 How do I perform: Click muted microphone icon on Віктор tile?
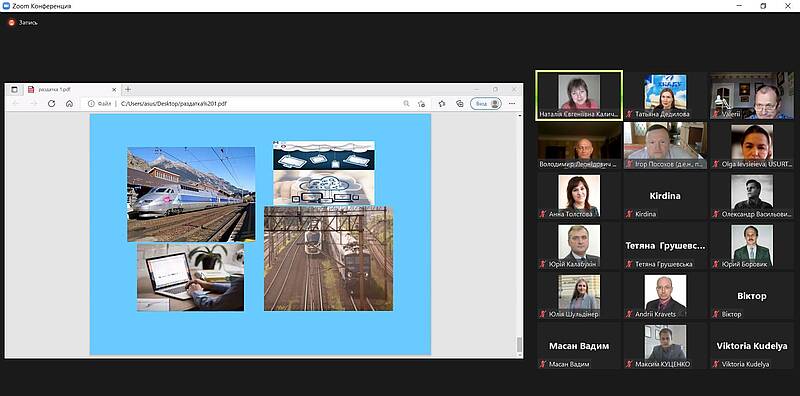(x=716, y=314)
